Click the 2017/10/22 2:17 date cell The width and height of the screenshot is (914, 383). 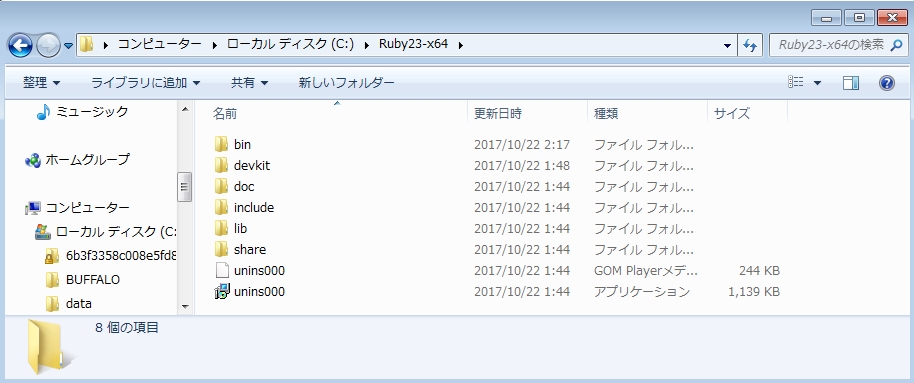click(522, 145)
